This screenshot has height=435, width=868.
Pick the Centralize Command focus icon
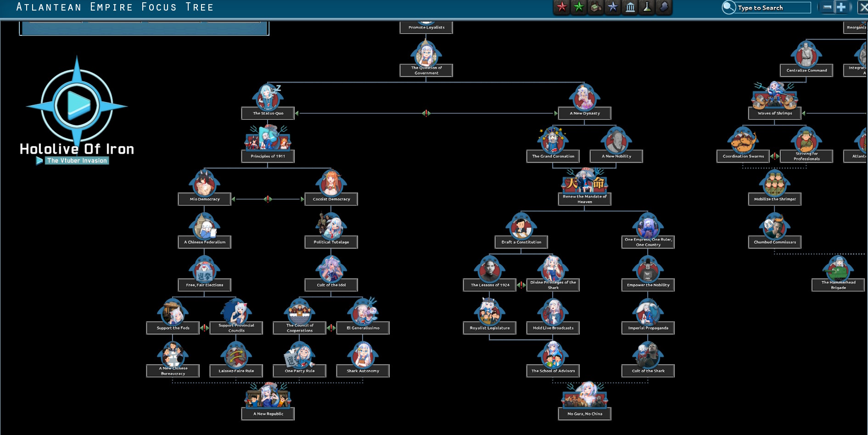point(806,54)
